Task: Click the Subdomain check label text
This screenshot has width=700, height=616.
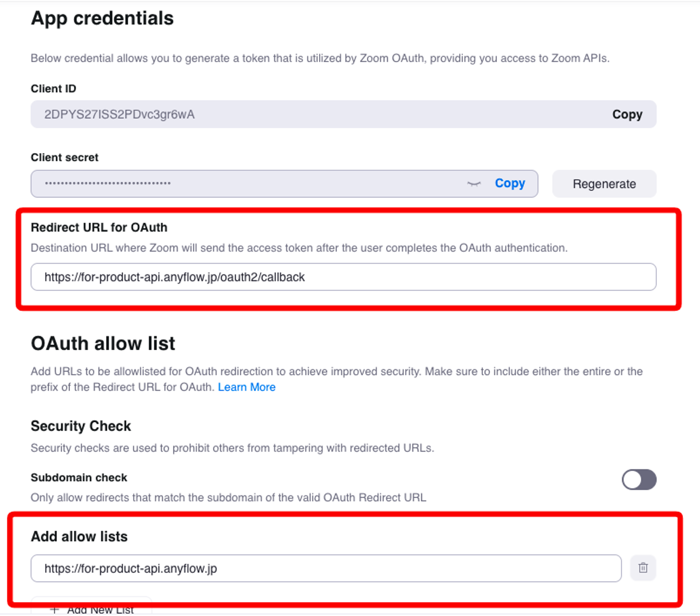Action: coord(79,478)
